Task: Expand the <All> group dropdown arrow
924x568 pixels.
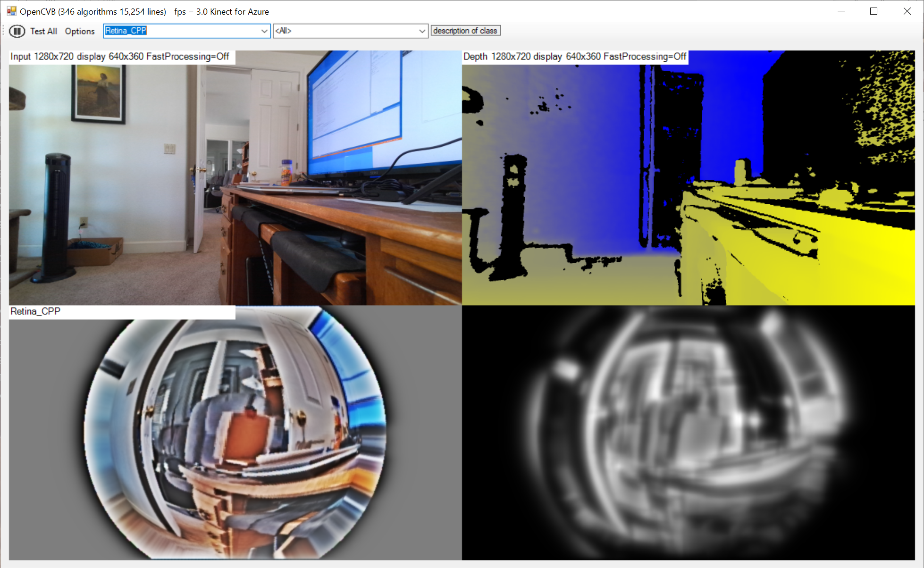Action: (422, 31)
